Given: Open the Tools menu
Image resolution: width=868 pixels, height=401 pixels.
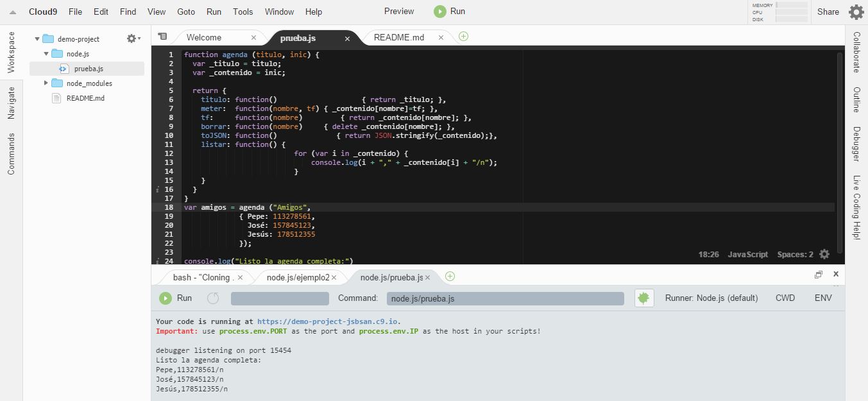Looking at the screenshot, I should [243, 12].
